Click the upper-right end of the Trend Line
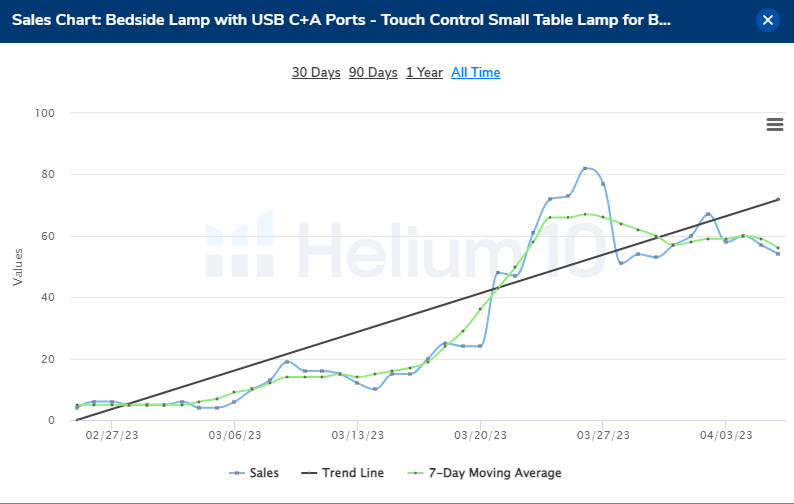This screenshot has width=794, height=504. (x=778, y=199)
